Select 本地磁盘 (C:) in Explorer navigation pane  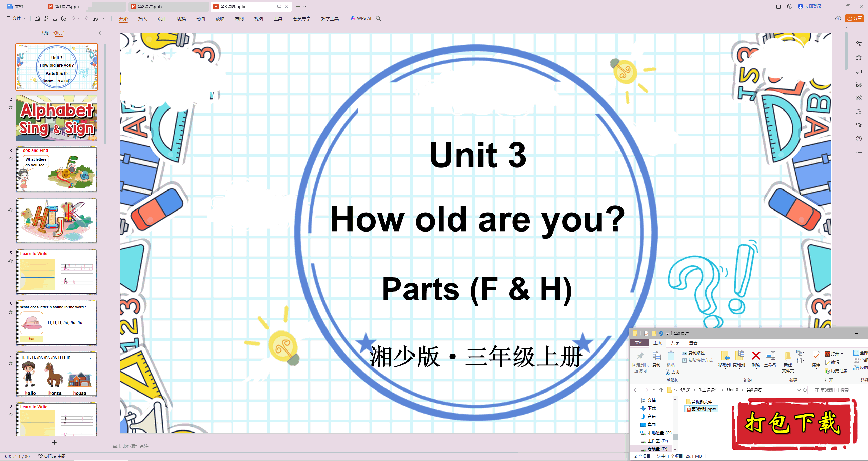coord(656,433)
